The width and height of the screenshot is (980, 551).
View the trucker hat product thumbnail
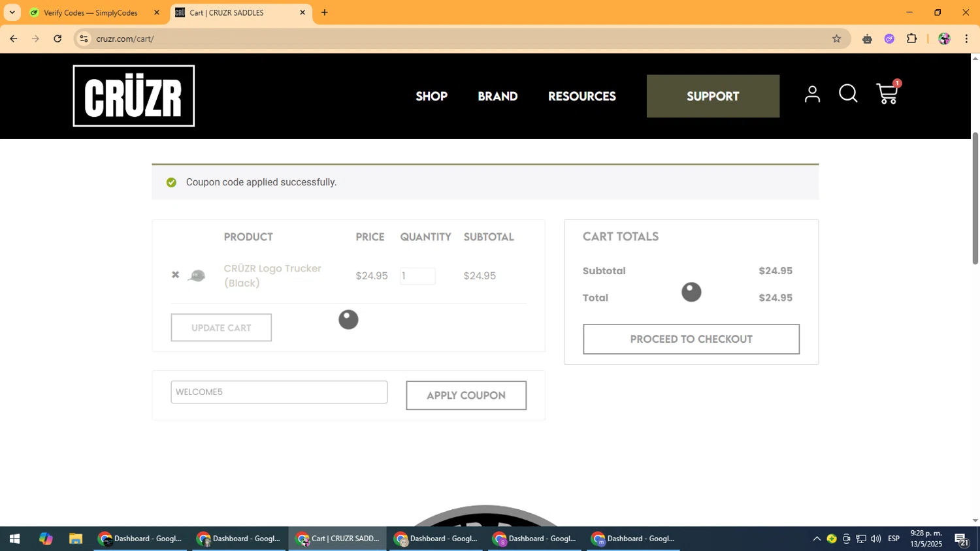click(197, 275)
